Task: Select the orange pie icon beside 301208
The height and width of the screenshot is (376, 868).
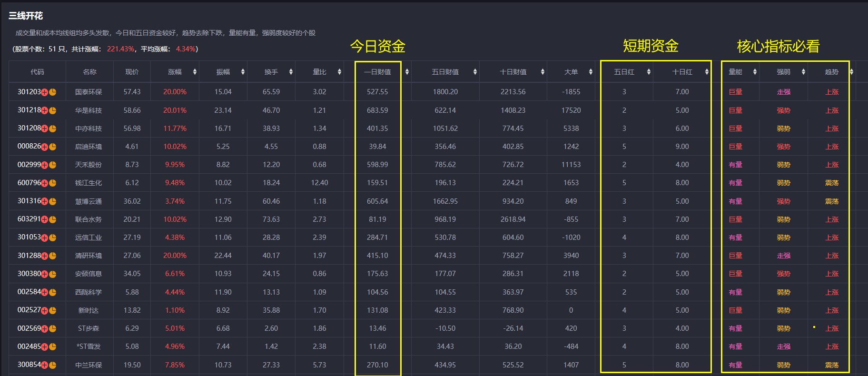Action: 53,129
